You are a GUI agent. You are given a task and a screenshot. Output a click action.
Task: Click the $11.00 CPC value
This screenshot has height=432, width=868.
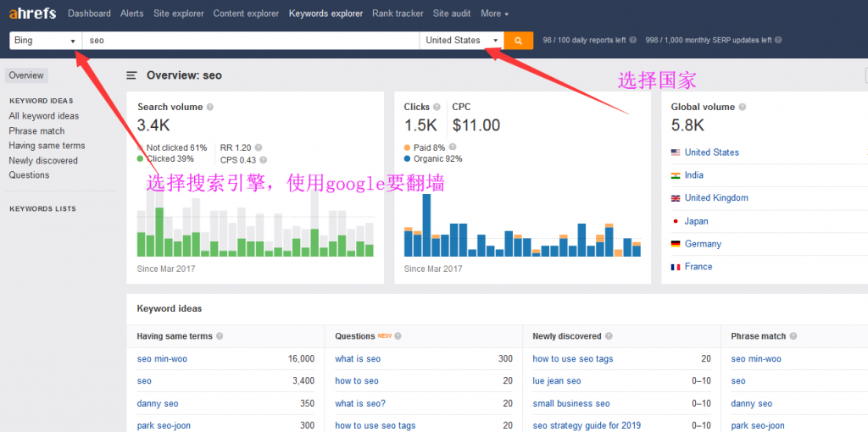coord(476,125)
